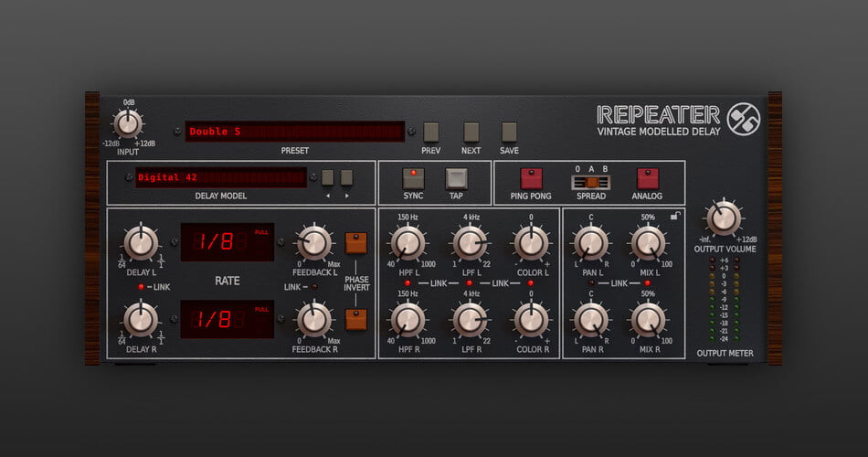Click the Output Volume knob
Screen dimensions: 868x457
[723, 218]
